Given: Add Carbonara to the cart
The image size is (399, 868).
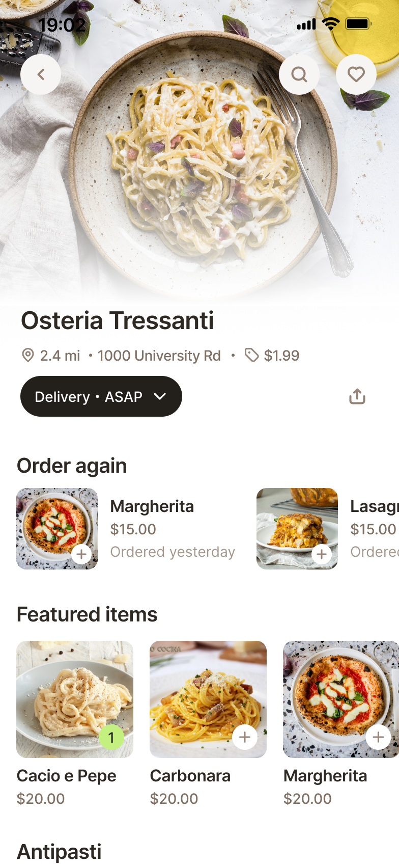Looking at the screenshot, I should click(245, 737).
